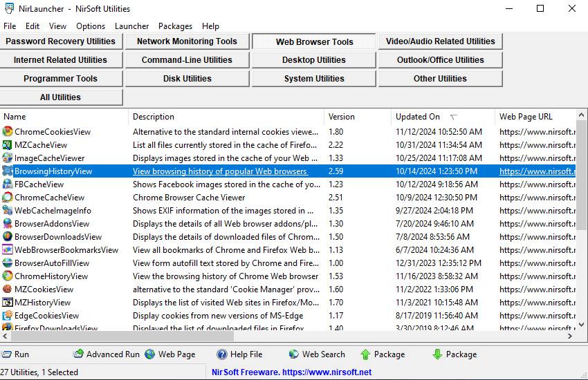
Task: Click the BrowserAutoFillView icon
Action: pyautogui.click(x=7, y=263)
